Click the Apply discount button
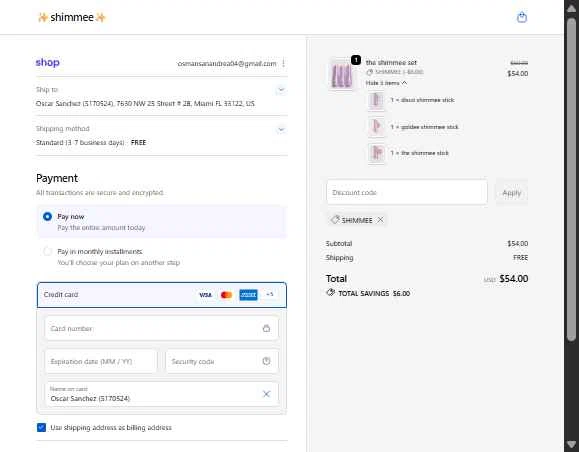Image resolution: width=579 pixels, height=452 pixels. coord(511,192)
